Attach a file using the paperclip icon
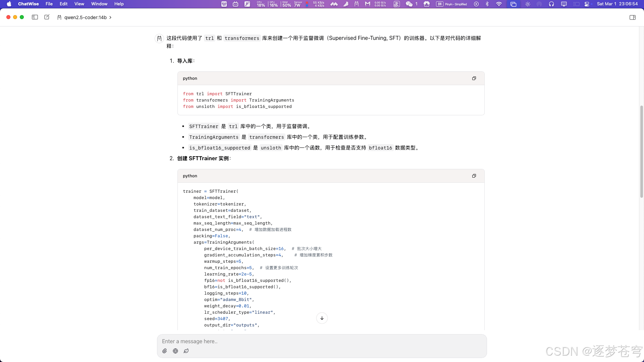Image resolution: width=644 pixels, height=362 pixels. pos(164,351)
